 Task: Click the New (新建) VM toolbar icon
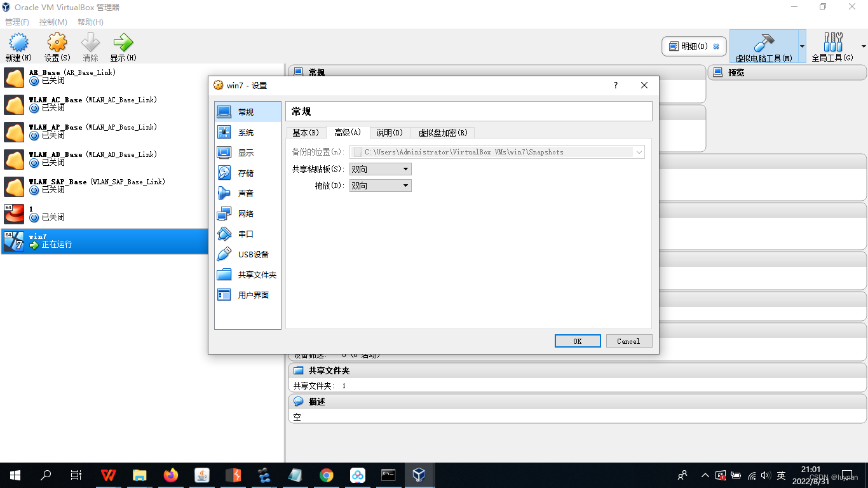18,47
